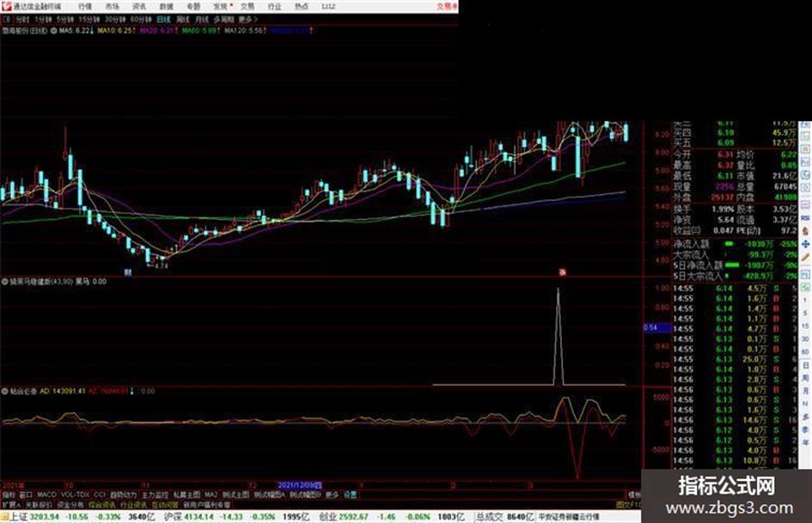Viewport: 812px width, 523px height.
Task: Click the RSI icon in right sidebar
Action: (805, 218)
